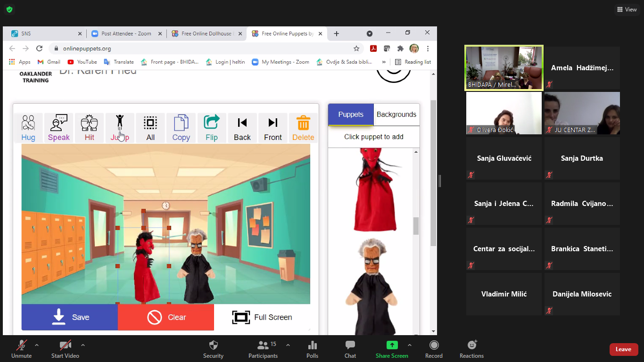
Task: Toggle the Record button in Zoom
Action: pos(434,349)
